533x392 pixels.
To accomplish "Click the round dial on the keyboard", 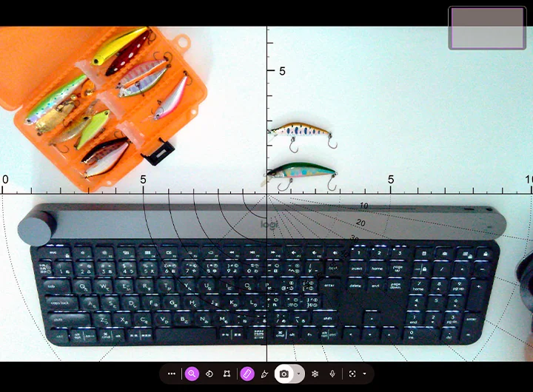I will point(38,226).
